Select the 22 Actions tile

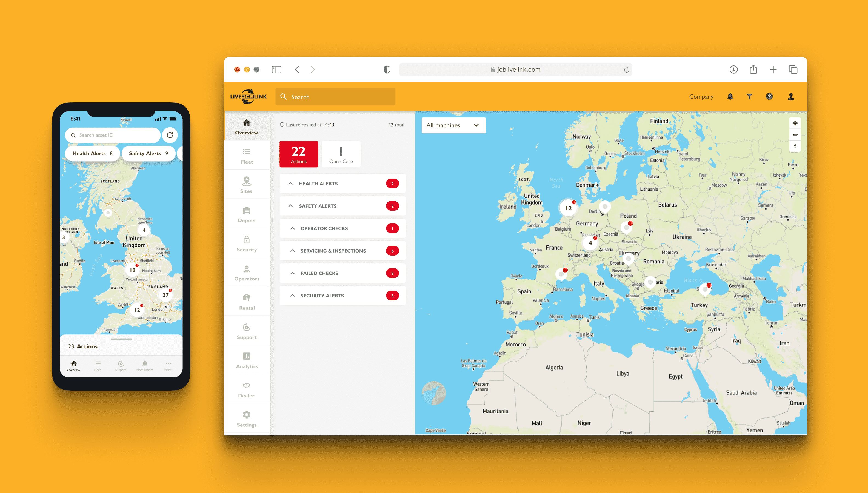(x=299, y=154)
